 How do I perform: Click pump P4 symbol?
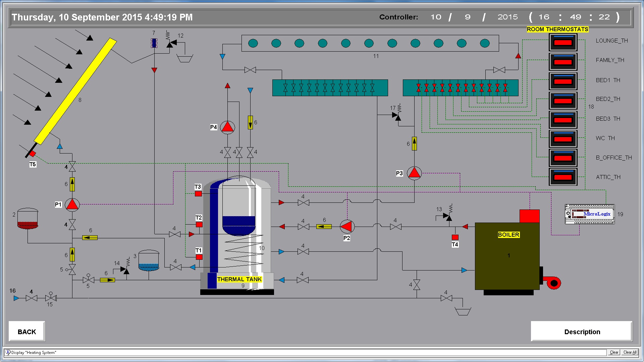coord(227,127)
